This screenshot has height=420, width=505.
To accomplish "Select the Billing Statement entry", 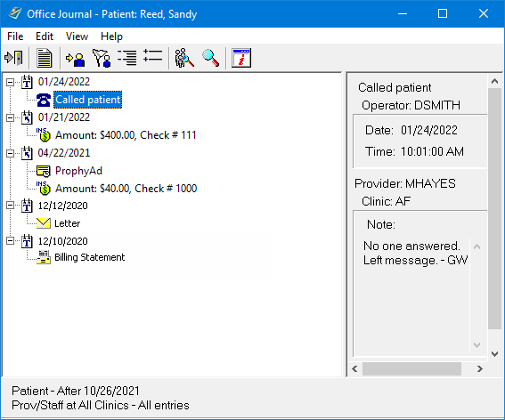I will pos(90,257).
